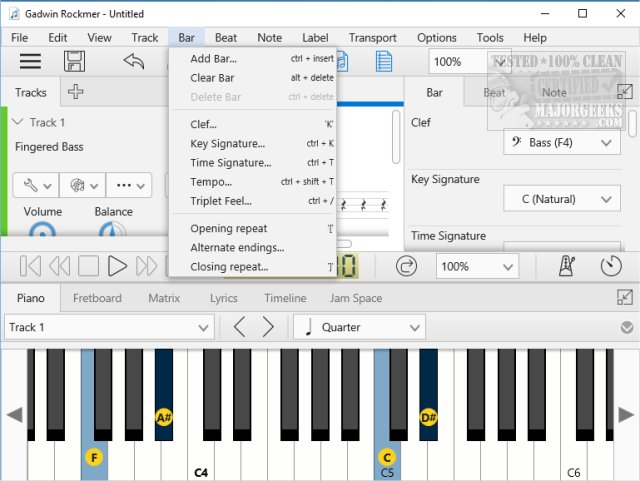Click the Fingered Bass instrument name
Image resolution: width=640 pixels, height=481 pixels.
49,147
